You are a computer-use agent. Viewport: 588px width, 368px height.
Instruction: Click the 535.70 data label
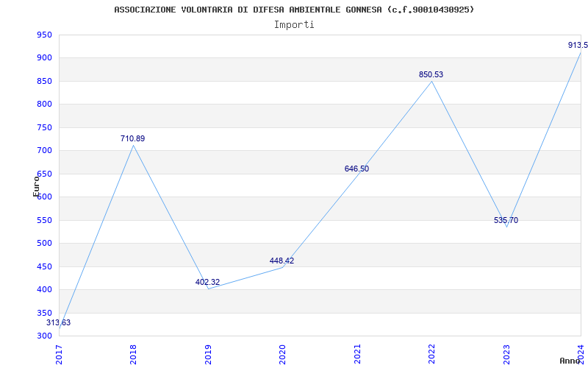506,220
